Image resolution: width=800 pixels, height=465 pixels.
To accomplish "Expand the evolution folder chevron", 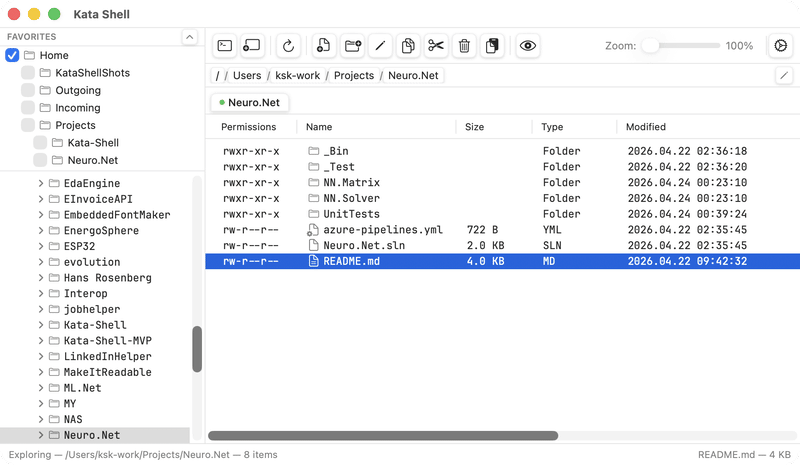I will [41, 262].
